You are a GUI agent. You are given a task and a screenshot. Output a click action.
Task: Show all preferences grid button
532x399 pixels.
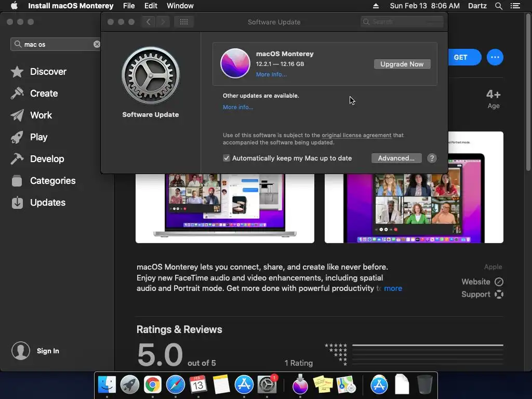coord(183,22)
